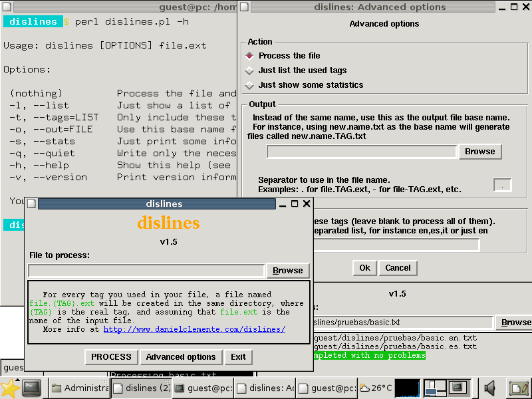
Task: Click the output file base name field
Action: [362, 152]
